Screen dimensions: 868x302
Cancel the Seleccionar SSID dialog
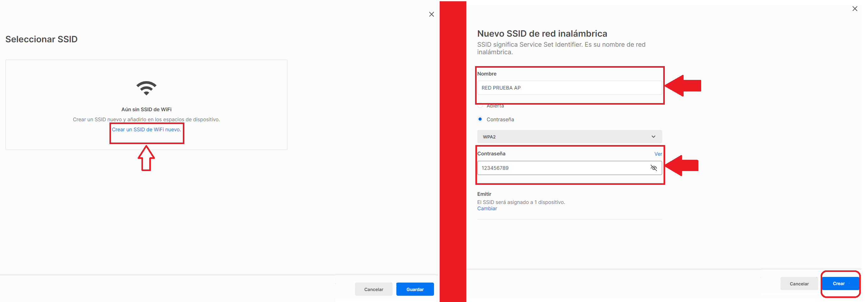pos(373,289)
